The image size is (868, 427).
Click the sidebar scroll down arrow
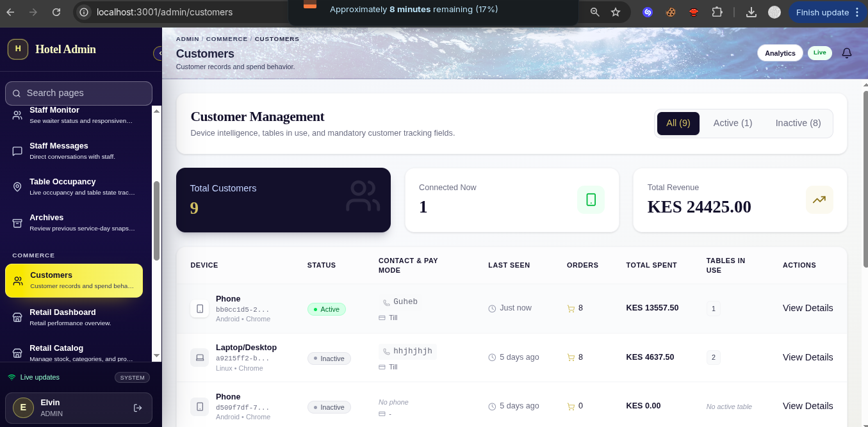[156, 355]
